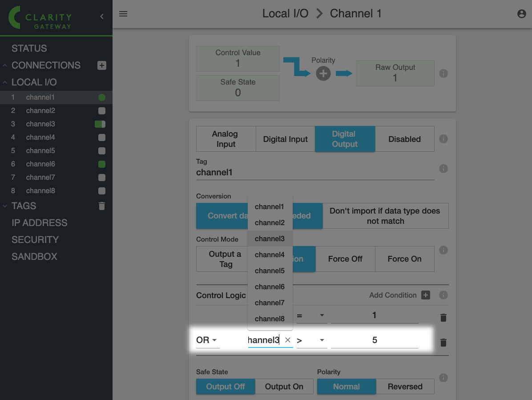Switch Polarity to Reversed
532x400 pixels.
405,387
